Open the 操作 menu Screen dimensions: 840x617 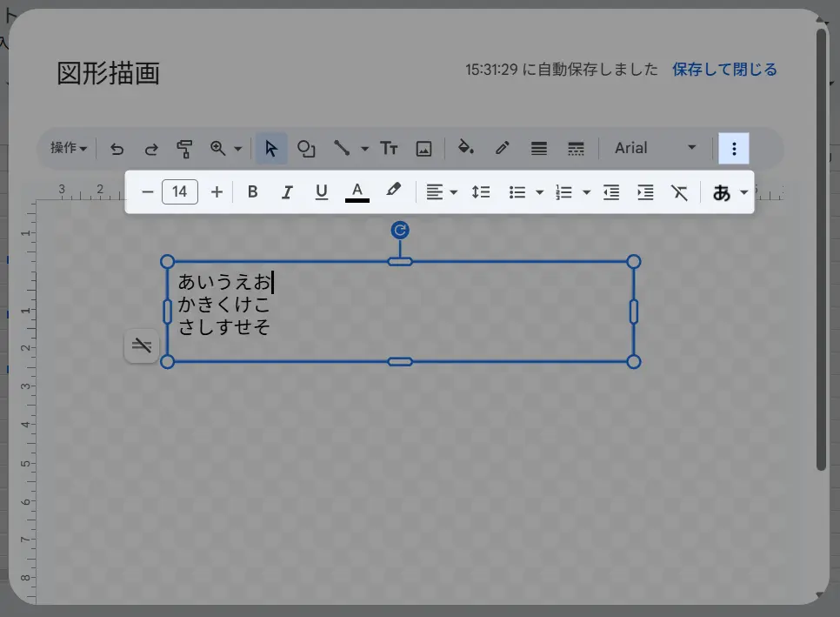69,148
